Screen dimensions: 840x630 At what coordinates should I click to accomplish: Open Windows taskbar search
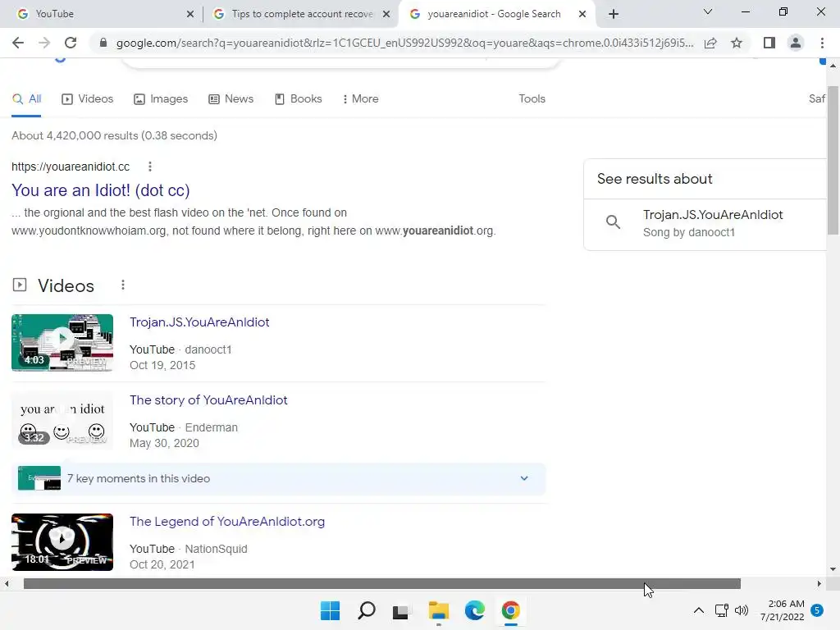pos(367,610)
